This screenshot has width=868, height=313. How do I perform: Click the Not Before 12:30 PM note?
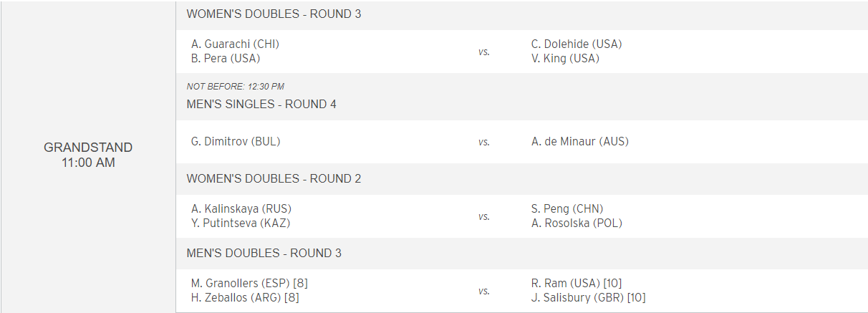tap(236, 87)
